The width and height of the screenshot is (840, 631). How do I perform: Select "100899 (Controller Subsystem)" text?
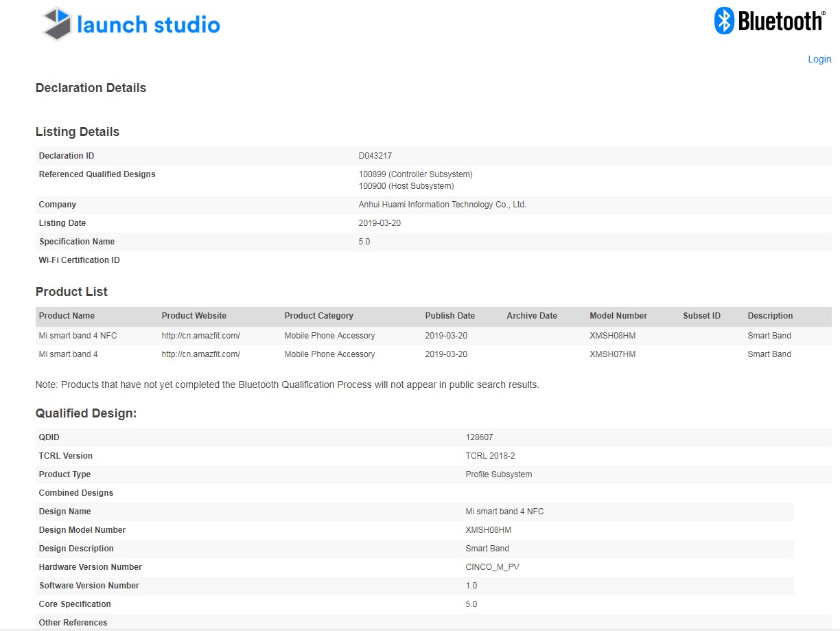click(x=416, y=174)
